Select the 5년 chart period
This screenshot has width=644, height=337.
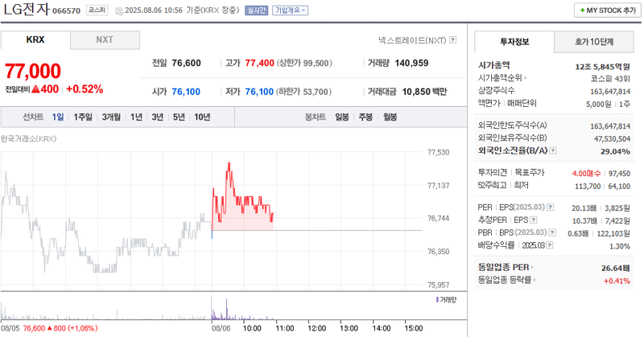tap(179, 117)
